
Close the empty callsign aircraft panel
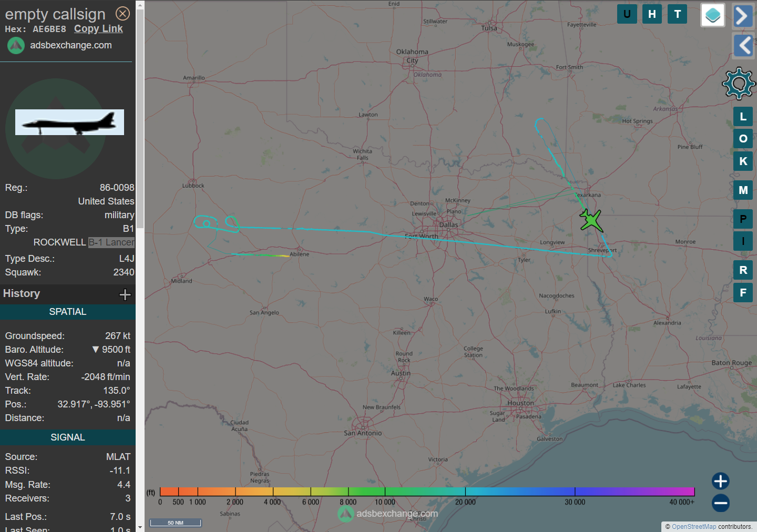click(x=122, y=14)
